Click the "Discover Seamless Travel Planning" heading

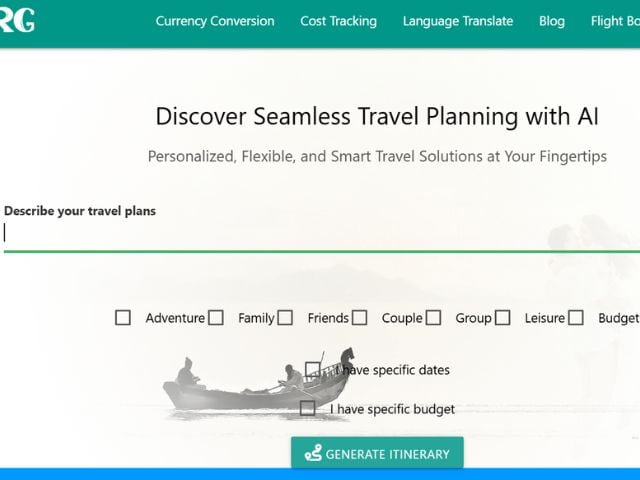tap(377, 116)
